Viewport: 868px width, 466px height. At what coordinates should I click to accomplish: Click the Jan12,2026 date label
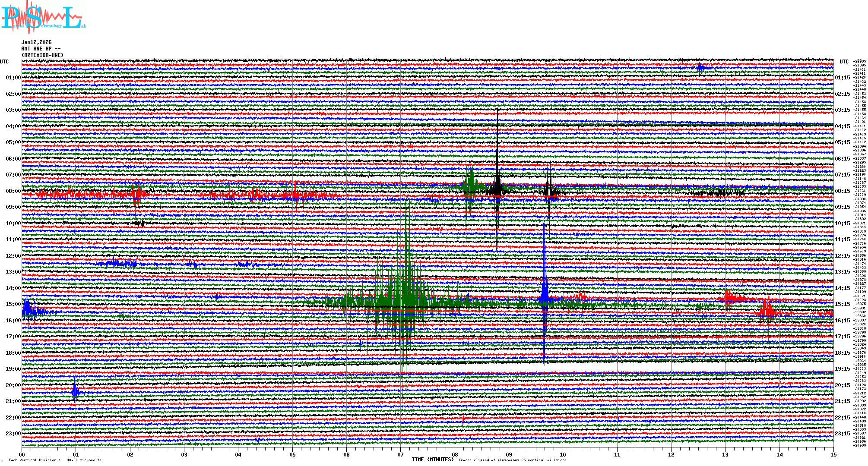pyautogui.click(x=37, y=42)
